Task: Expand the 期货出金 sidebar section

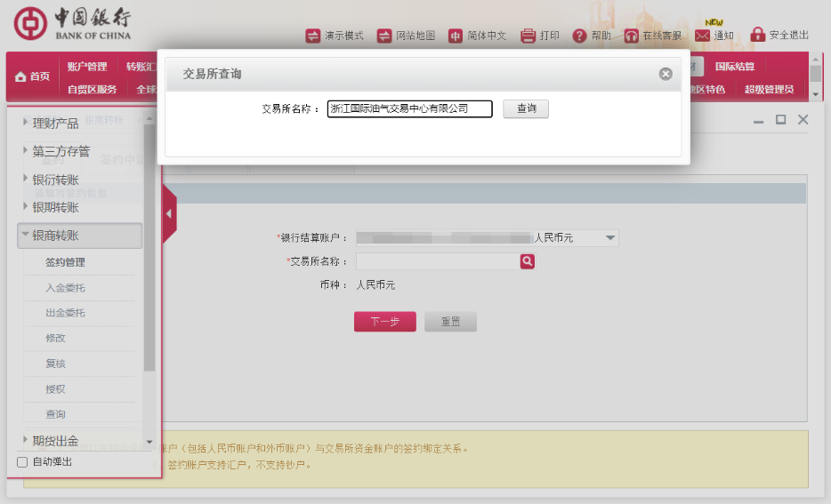Action: (x=55, y=441)
